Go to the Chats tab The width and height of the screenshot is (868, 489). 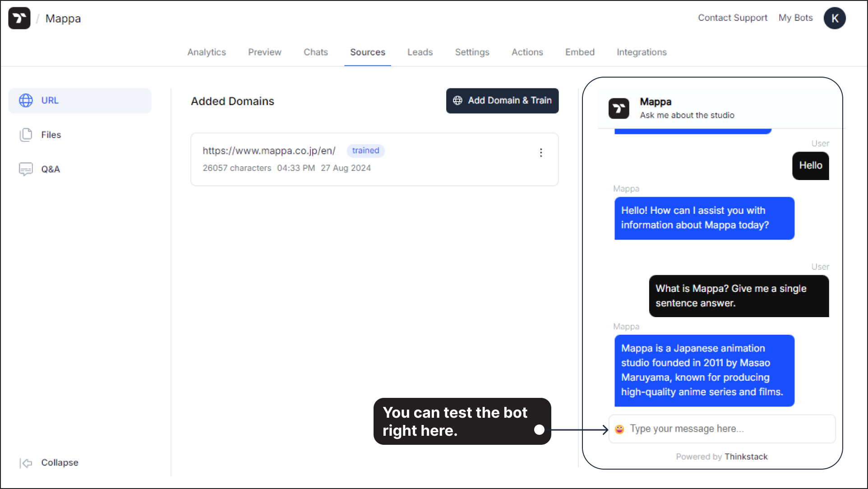[316, 52]
